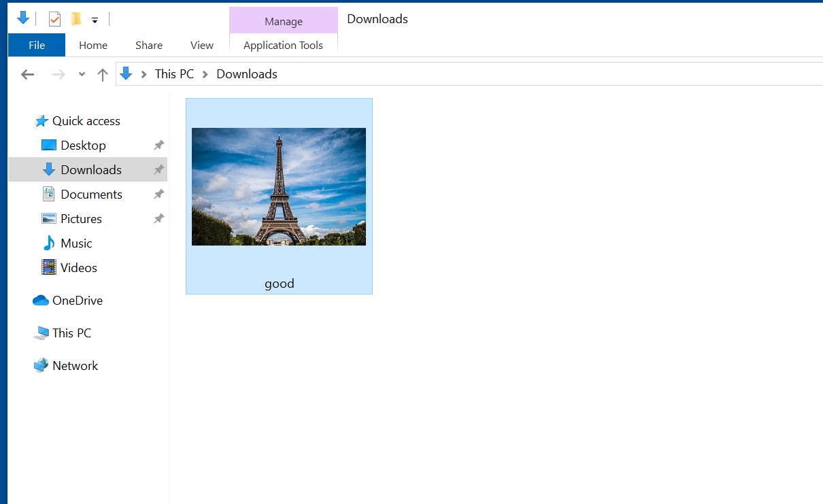The width and height of the screenshot is (823, 504).
Task: Click Downloads in the address breadcrumb
Action: [246, 74]
